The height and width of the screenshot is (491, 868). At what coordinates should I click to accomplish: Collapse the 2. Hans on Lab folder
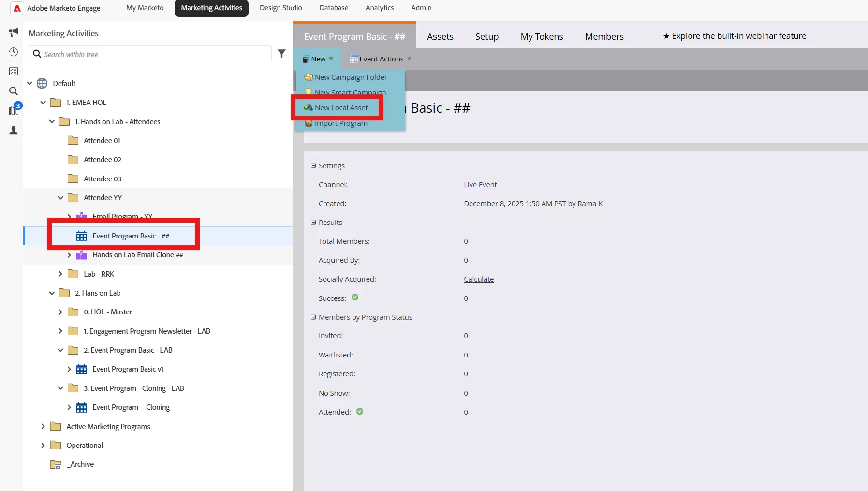coord(52,293)
